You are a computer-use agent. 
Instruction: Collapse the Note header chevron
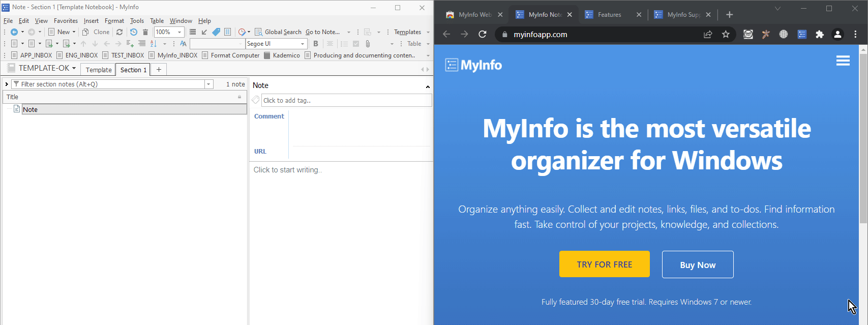(x=428, y=87)
